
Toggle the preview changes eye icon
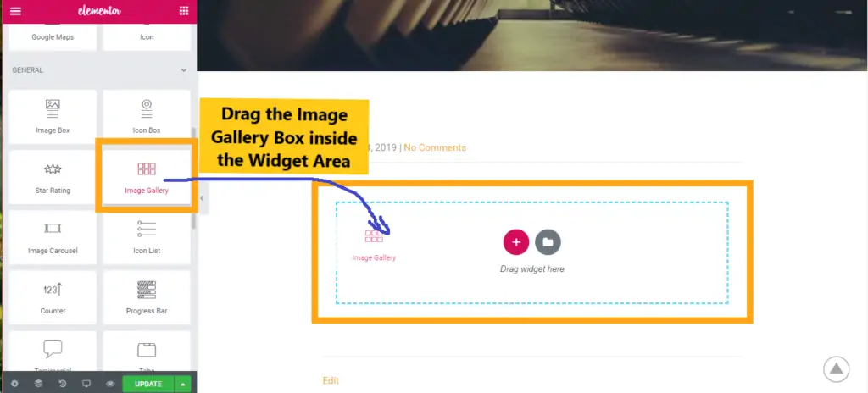110,384
